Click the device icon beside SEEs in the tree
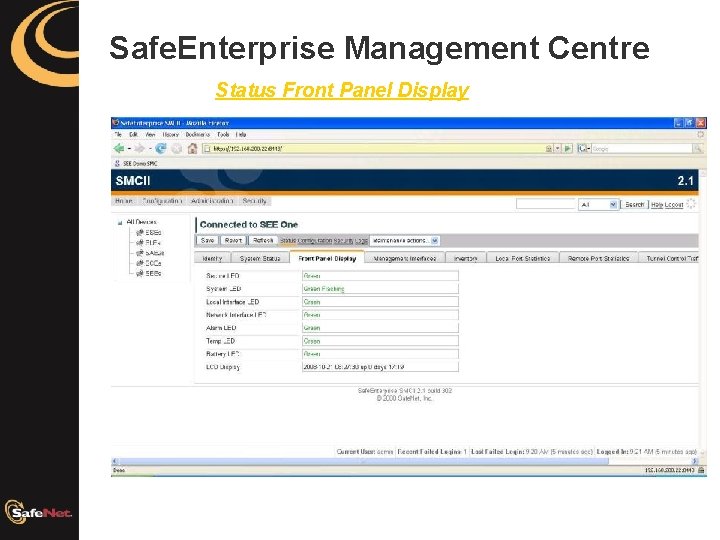 140,273
